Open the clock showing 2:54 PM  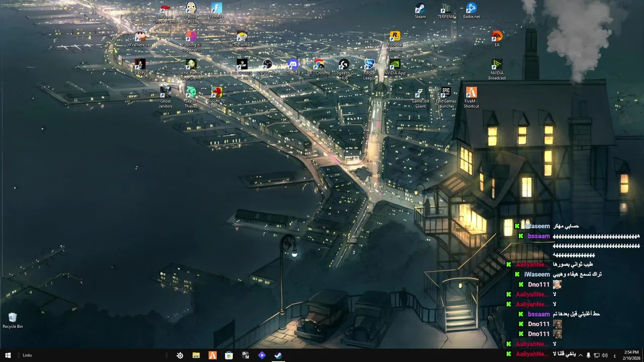(x=631, y=355)
